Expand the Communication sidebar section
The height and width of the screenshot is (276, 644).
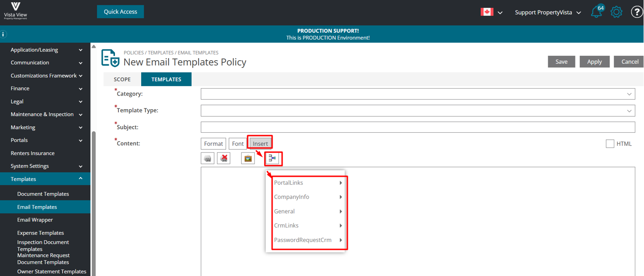(x=45, y=62)
